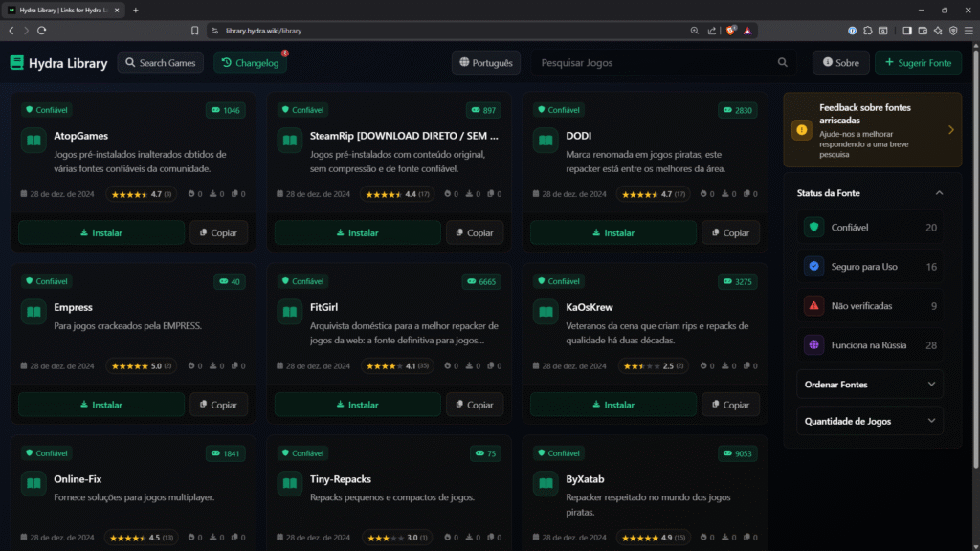
Task: Toggle the browser sidebar panel icon
Action: point(907,31)
